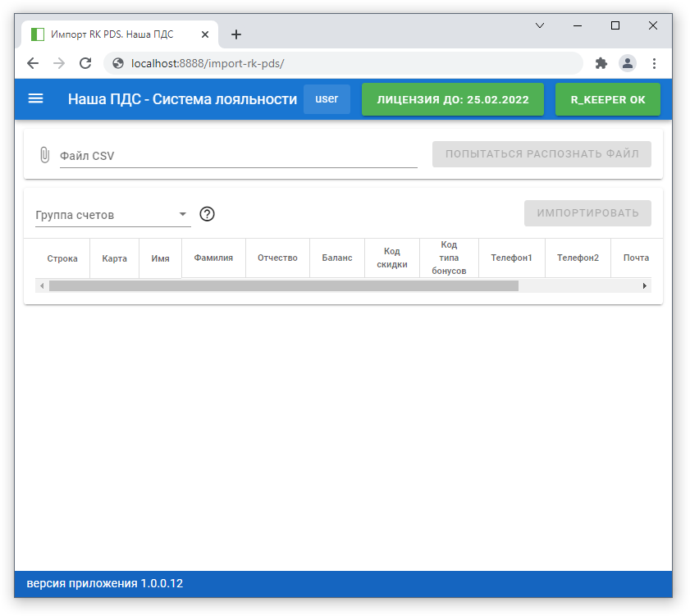
Task: Open the browser extensions puzzle icon
Action: pos(601,63)
